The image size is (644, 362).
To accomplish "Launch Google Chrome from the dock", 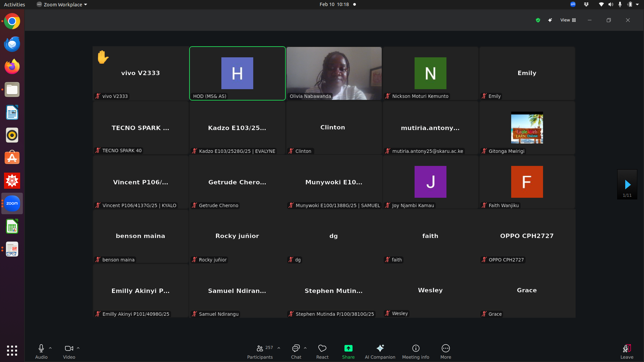I will tap(12, 21).
